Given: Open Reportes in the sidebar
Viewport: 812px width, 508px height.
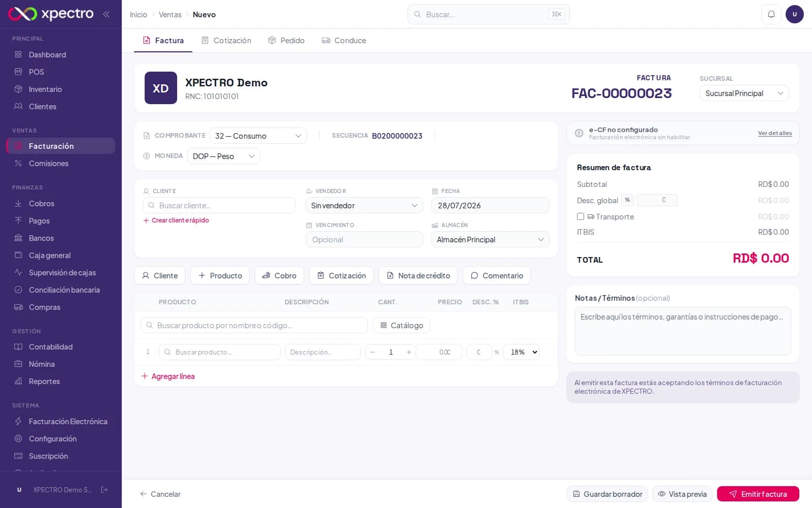Looking at the screenshot, I should tap(60, 381).
